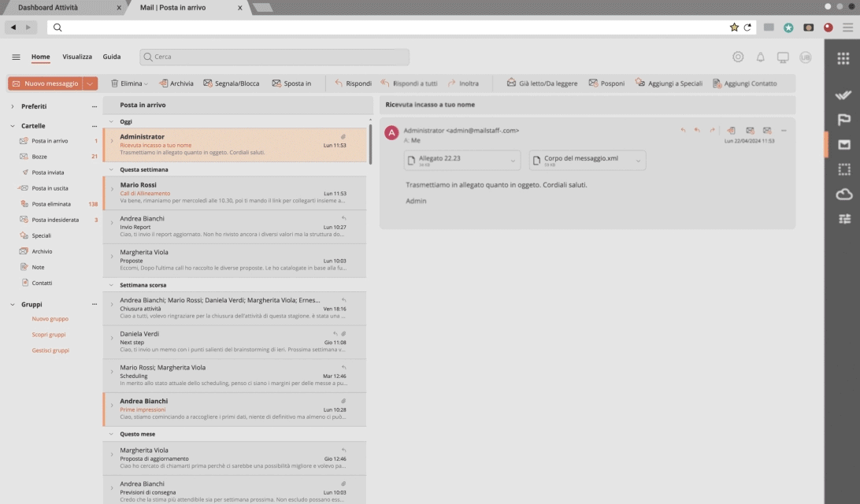Toggle Già letto/Da leggere status

(x=542, y=83)
